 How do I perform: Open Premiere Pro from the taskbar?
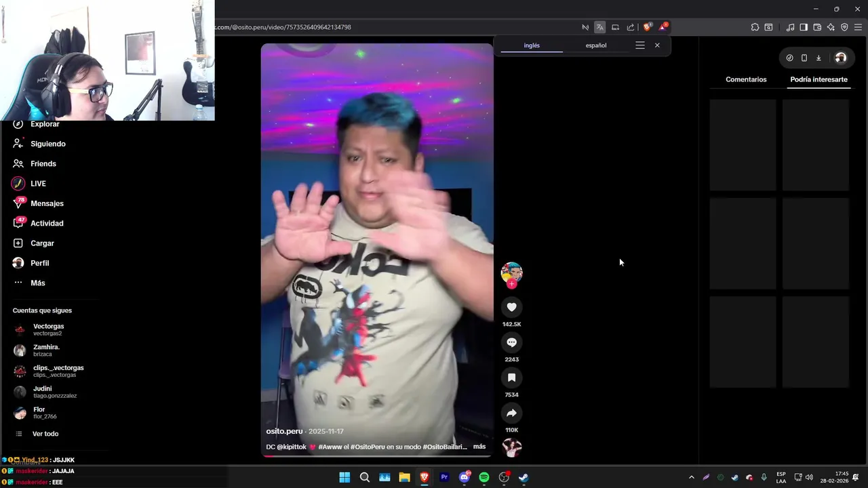(444, 477)
